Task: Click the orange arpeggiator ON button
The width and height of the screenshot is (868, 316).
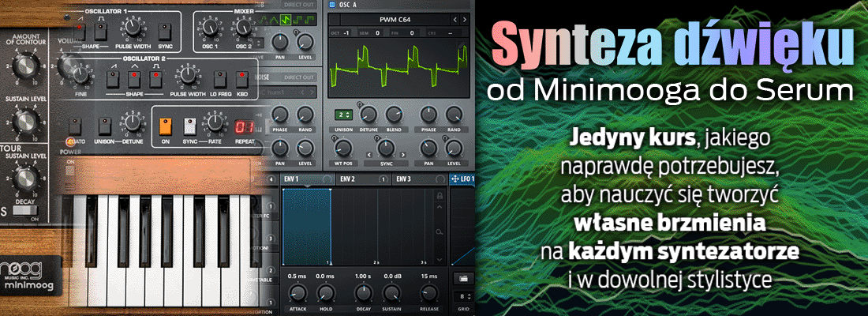Action: pyautogui.click(x=165, y=126)
